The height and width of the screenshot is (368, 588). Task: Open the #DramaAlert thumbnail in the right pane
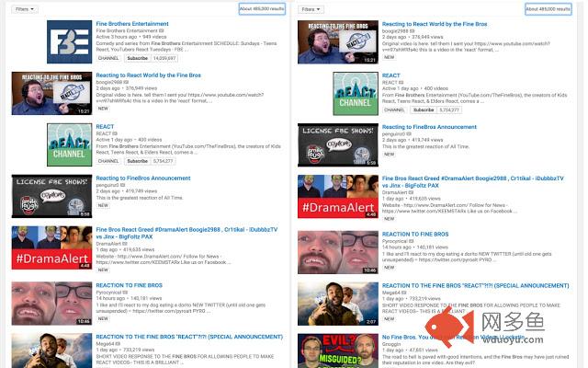(x=338, y=196)
